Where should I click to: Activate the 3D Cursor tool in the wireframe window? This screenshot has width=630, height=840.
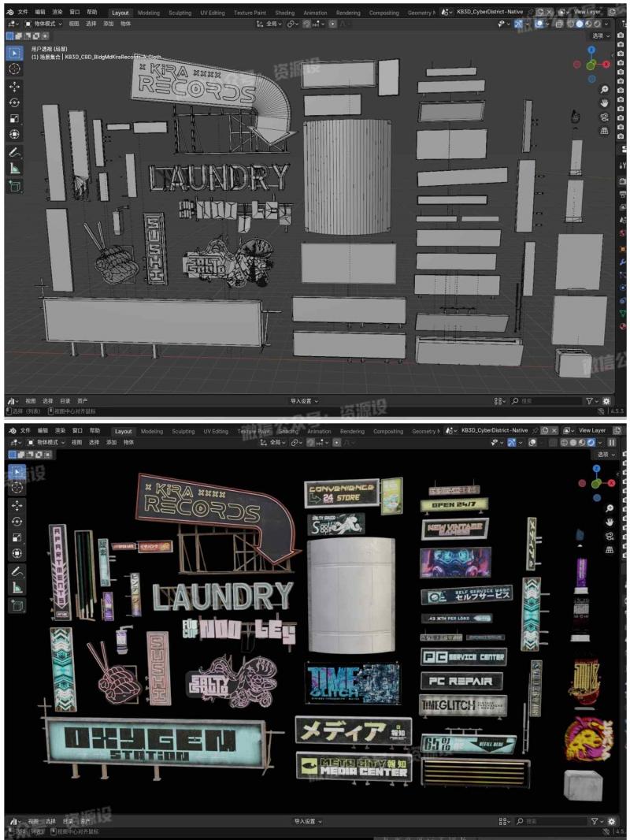[14, 69]
